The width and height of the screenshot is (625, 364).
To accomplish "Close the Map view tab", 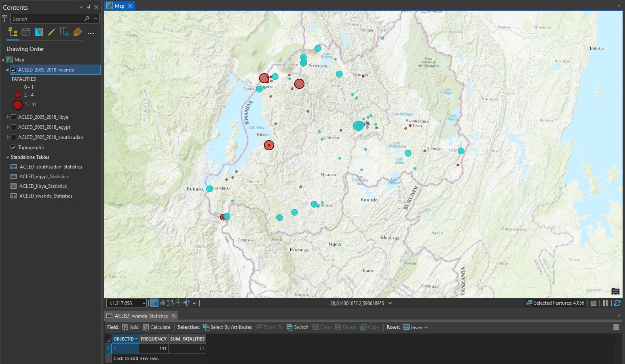I will 130,6.
